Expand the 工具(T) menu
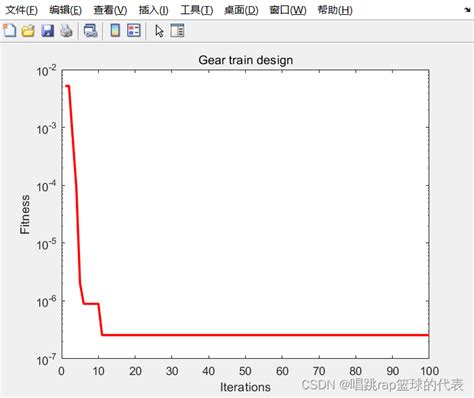Image resolution: width=474 pixels, height=398 pixels. (x=197, y=10)
